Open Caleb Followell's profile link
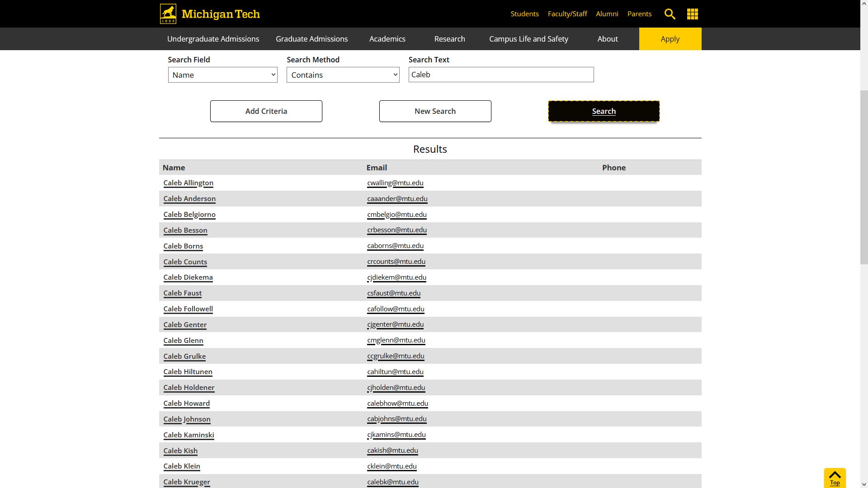This screenshot has height=488, width=868. coord(188,309)
